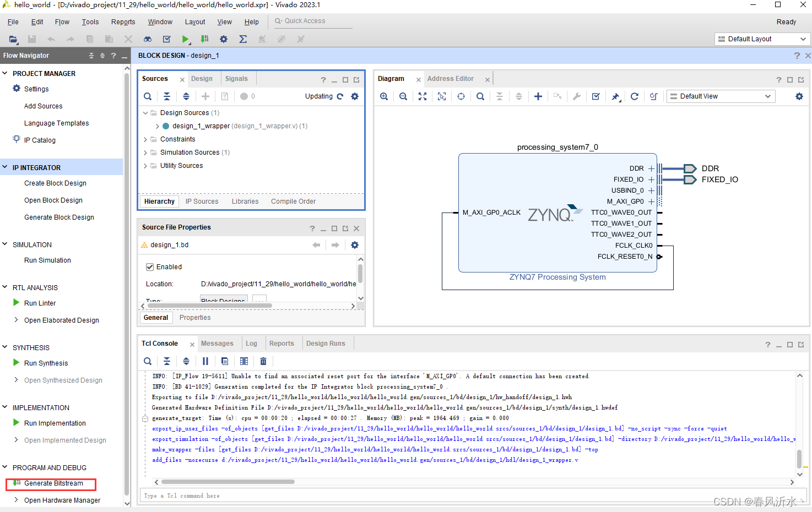
Task: Click Source File Properties vertical scrollbar
Action: coord(360,274)
